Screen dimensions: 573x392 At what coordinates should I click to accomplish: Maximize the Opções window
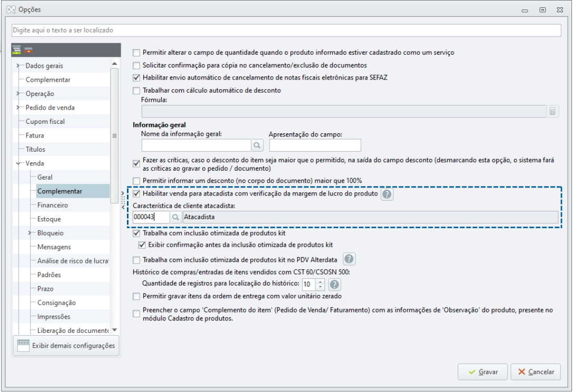(542, 10)
